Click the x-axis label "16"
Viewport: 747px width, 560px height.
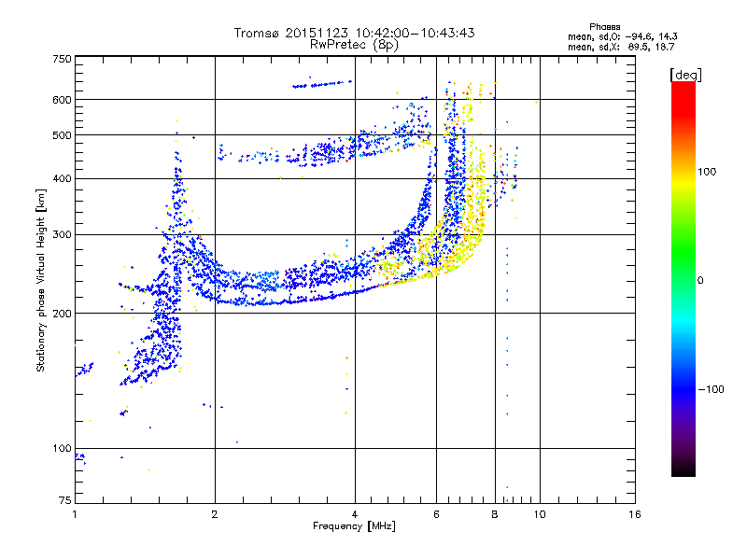tap(635, 514)
